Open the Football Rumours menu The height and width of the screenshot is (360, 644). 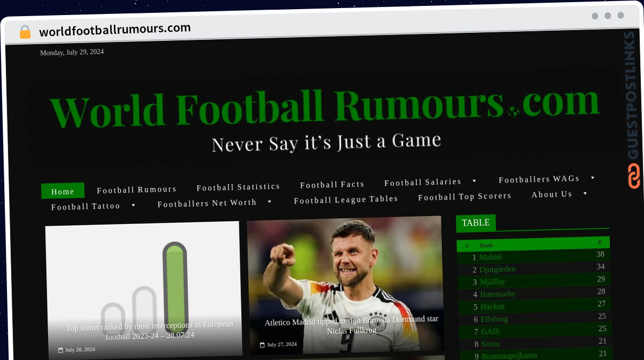click(x=137, y=190)
